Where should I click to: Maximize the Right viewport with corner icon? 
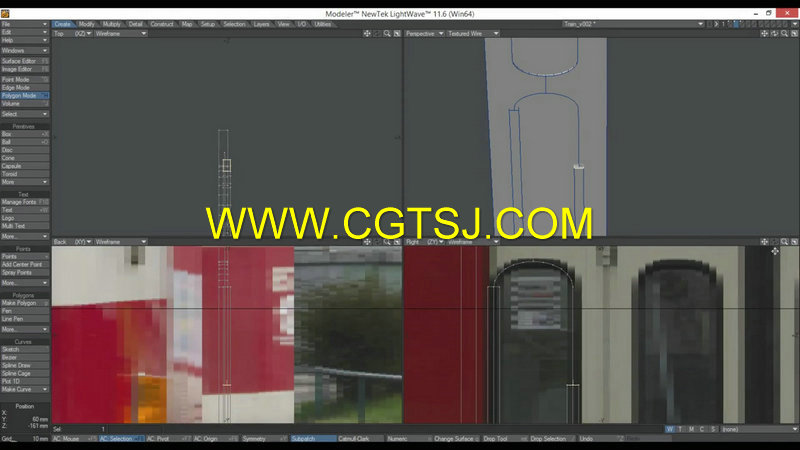point(794,242)
